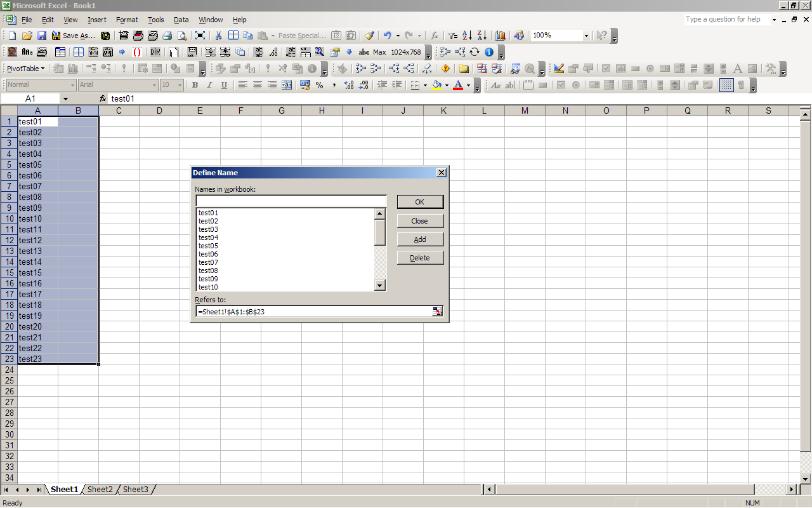Open Print Preview magnifier icon
The width and height of the screenshot is (812, 508).
coord(182,36)
